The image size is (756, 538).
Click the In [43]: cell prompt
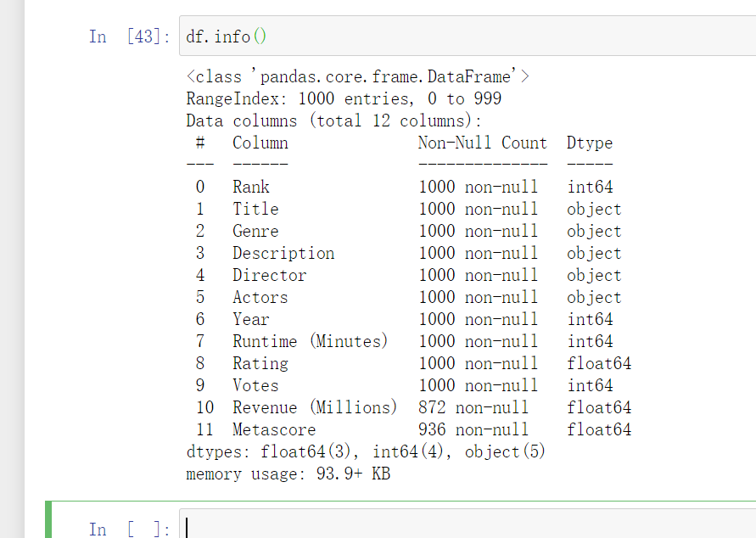click(129, 36)
